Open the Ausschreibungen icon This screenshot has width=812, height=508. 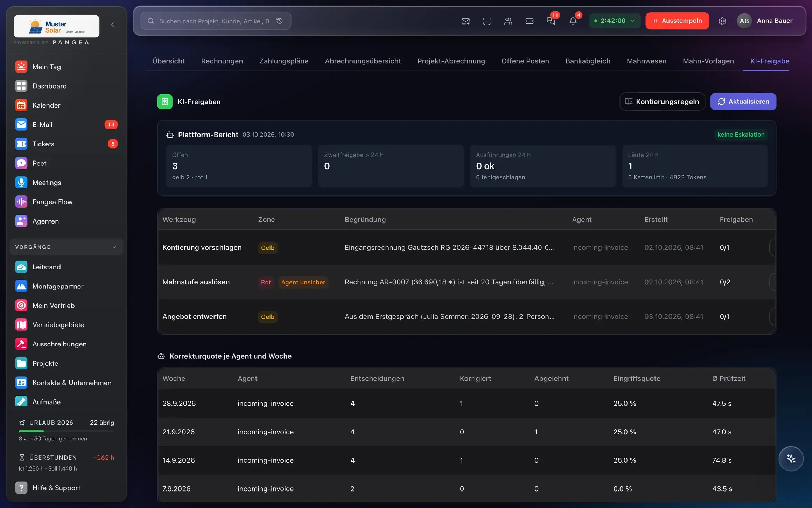21,344
